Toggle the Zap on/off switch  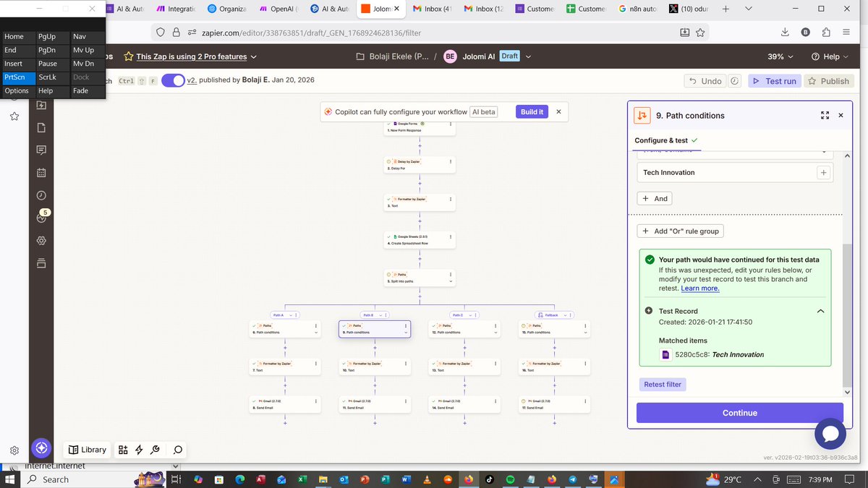(x=173, y=80)
